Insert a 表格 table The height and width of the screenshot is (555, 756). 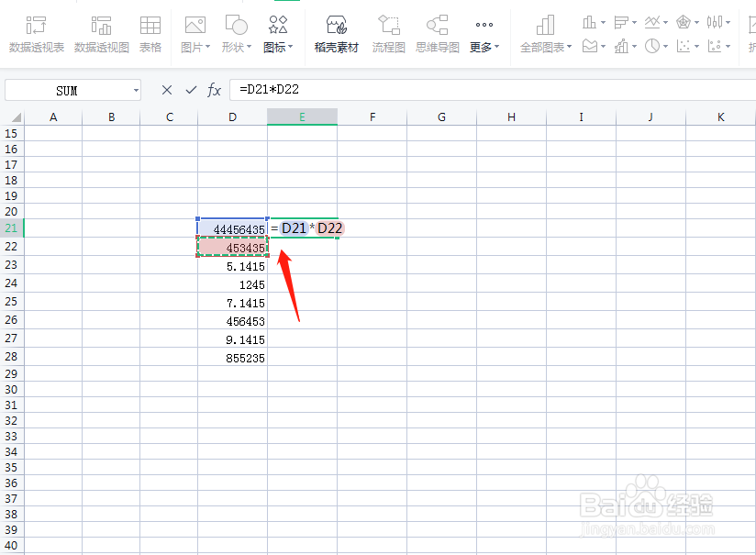(x=150, y=34)
